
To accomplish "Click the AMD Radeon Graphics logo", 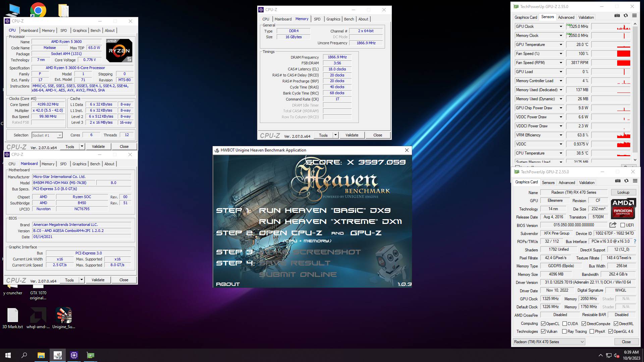I will coord(623,208).
